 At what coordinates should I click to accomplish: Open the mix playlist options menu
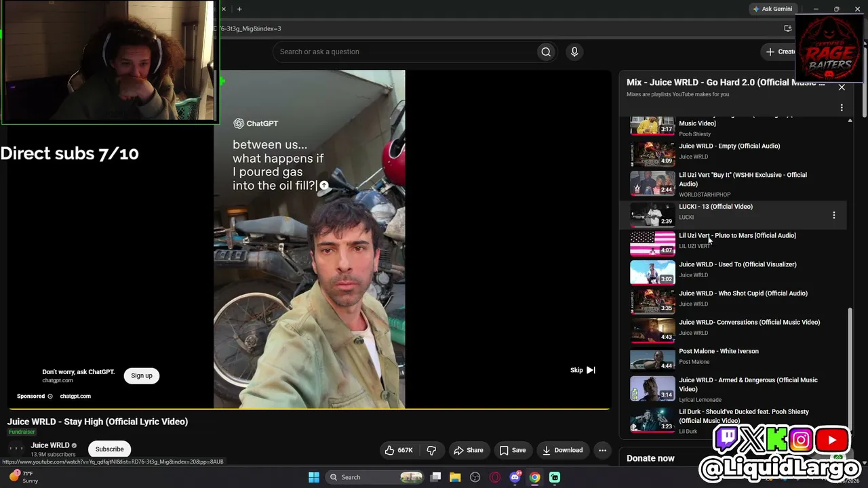coord(842,108)
